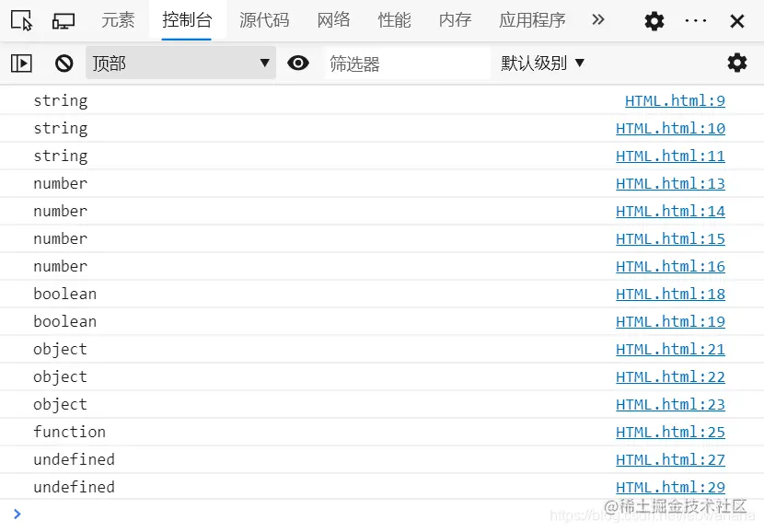Select the 'function' console message text
This screenshot has height=532, width=764.
[x=69, y=432]
